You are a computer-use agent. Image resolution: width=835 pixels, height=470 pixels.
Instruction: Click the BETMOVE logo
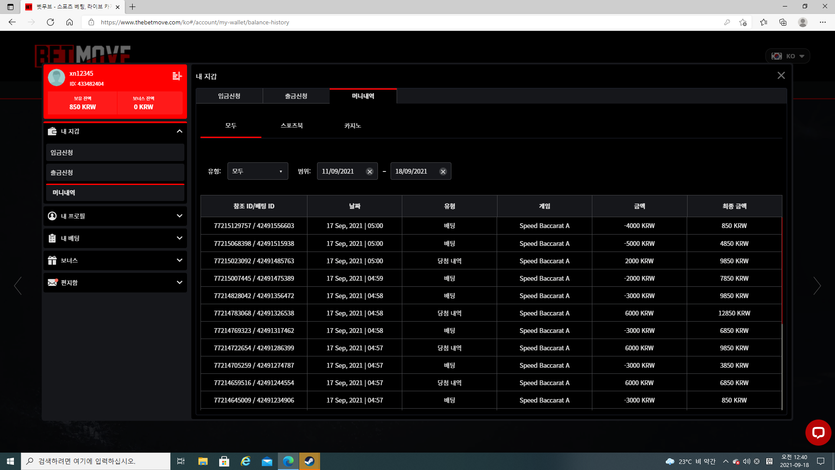coord(83,54)
